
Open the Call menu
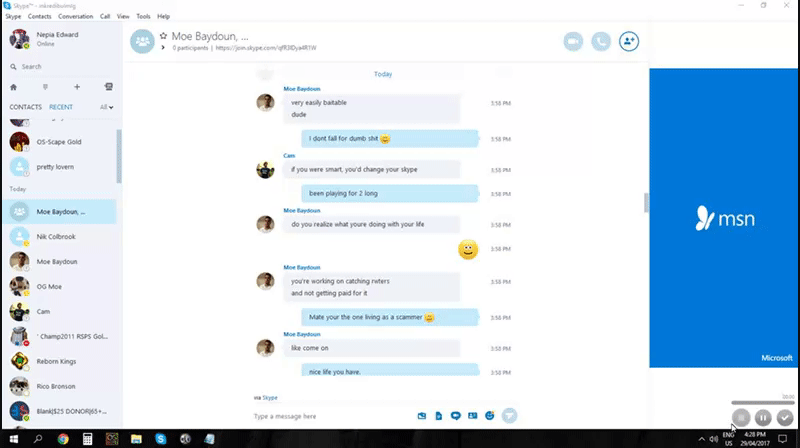click(105, 16)
